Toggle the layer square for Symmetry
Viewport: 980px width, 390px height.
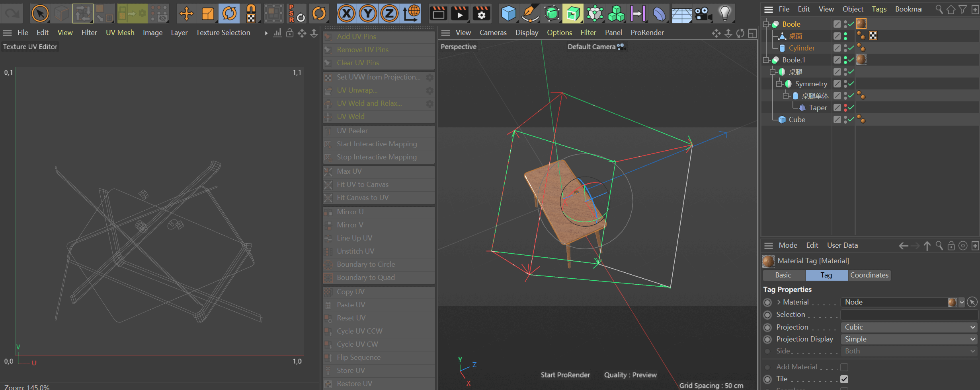click(837, 84)
